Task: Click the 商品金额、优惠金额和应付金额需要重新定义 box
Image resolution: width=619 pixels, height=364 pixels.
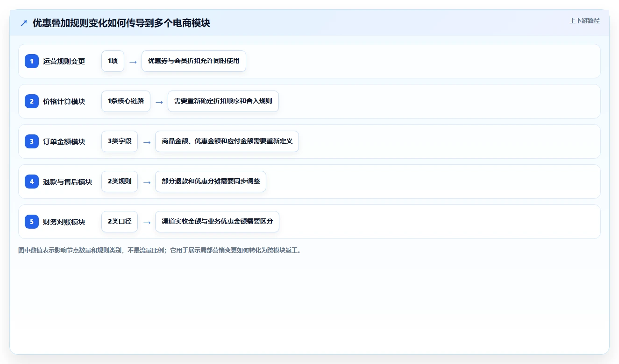Action: [x=227, y=141]
